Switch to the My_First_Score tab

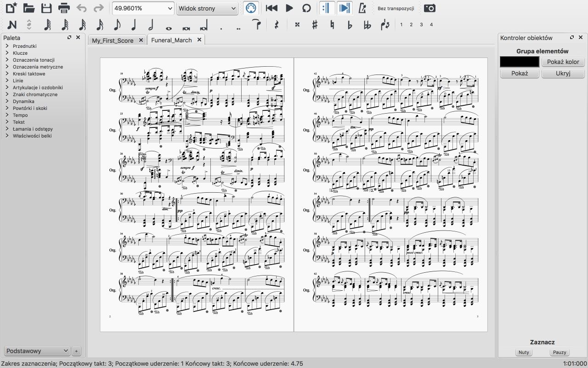(x=113, y=40)
